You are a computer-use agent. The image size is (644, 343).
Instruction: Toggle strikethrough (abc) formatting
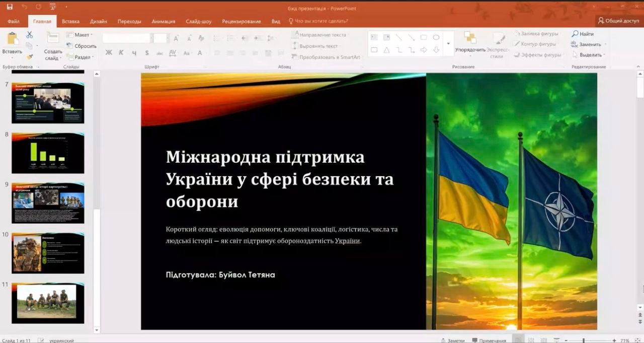(x=160, y=53)
